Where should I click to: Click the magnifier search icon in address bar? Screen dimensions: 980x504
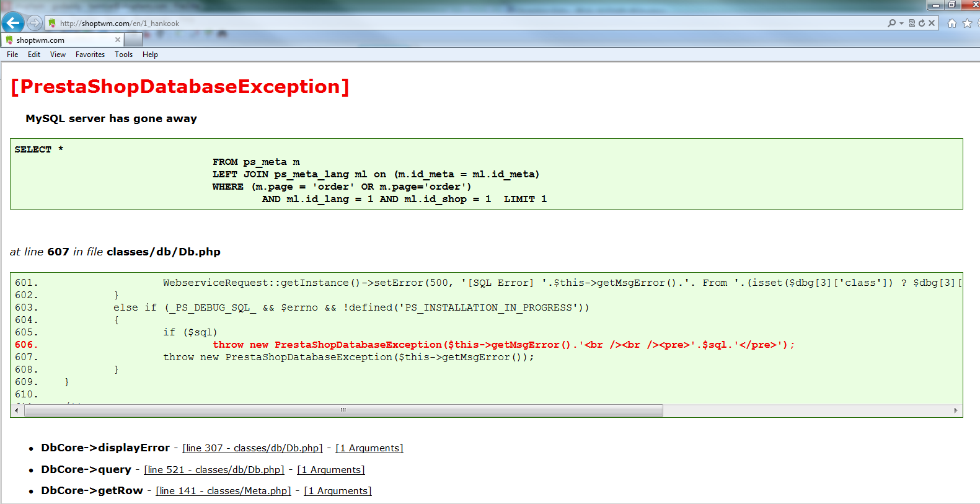pyautogui.click(x=891, y=23)
